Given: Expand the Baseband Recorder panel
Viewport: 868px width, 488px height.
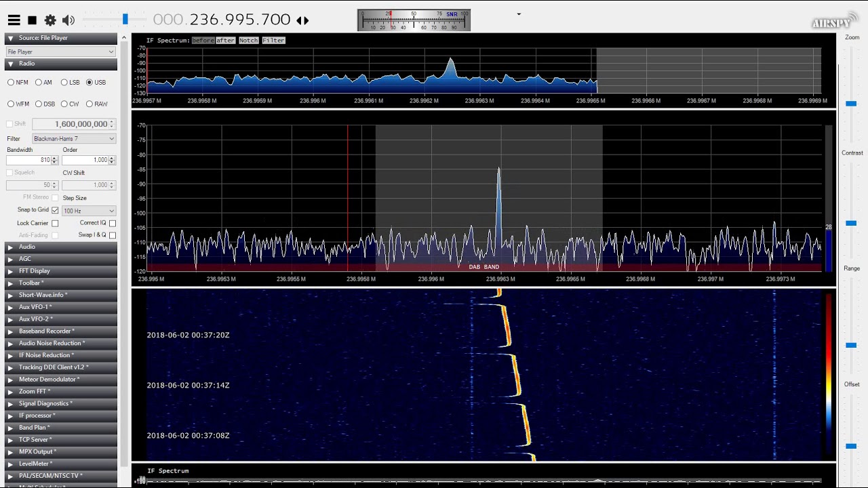Looking at the screenshot, I should [61, 331].
